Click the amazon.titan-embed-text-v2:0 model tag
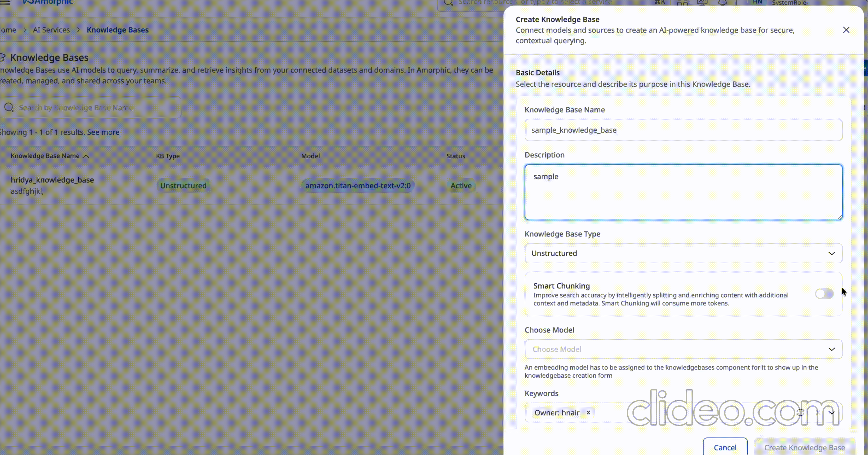868x455 pixels. tap(358, 186)
